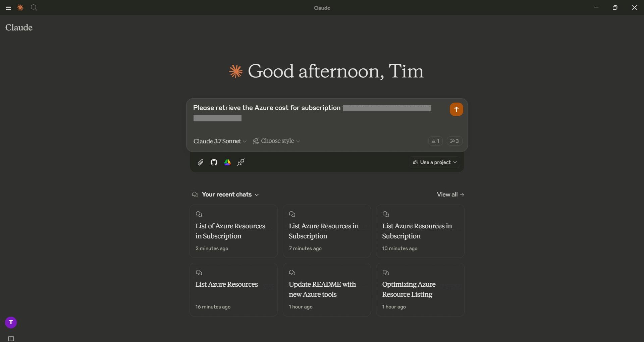Click the '2 minutes ago' timestamp
This screenshot has width=644, height=342.
click(x=212, y=248)
